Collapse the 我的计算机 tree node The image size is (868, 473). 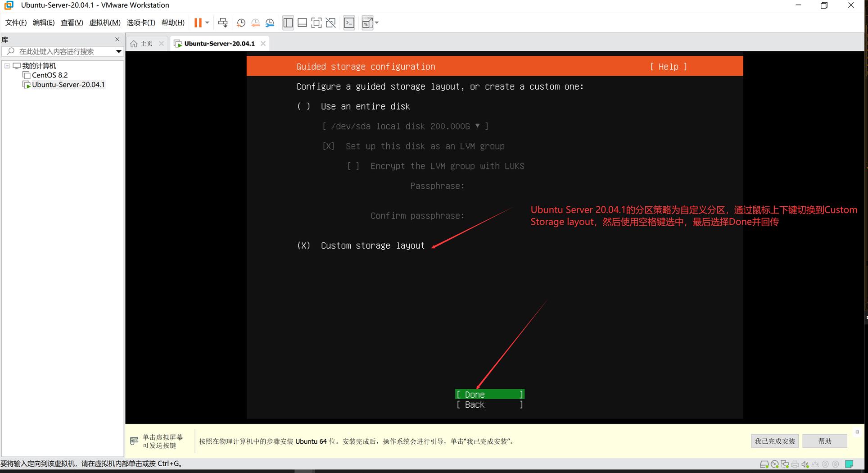point(7,66)
